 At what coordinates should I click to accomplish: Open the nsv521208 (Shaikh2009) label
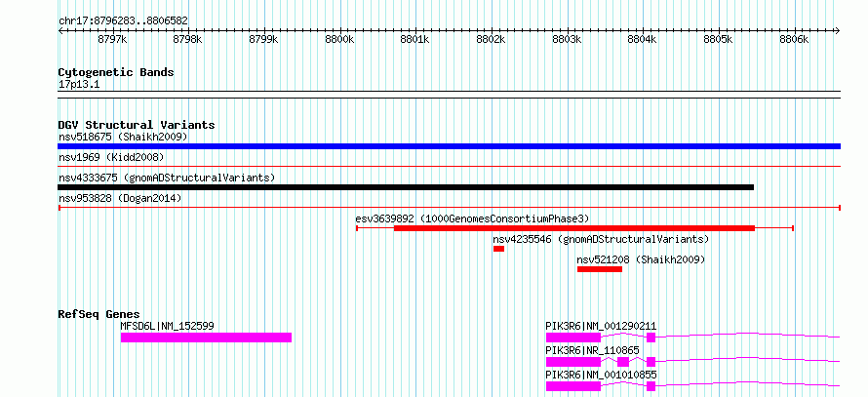641,259
